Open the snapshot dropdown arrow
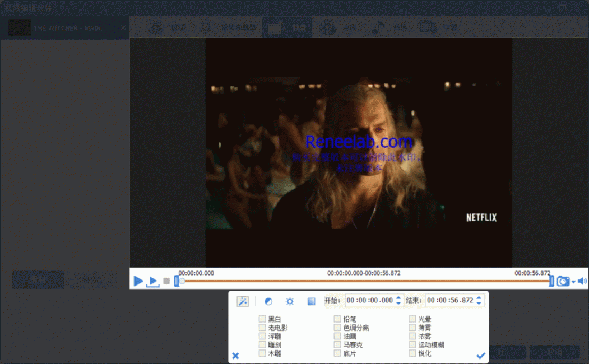Screen dimensions: 589x364 click(573, 282)
